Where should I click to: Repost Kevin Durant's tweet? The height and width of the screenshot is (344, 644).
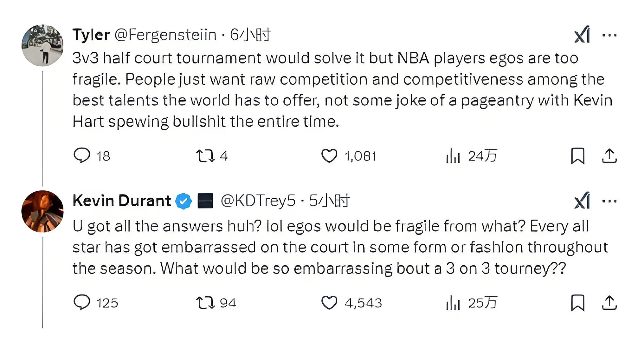tap(205, 303)
